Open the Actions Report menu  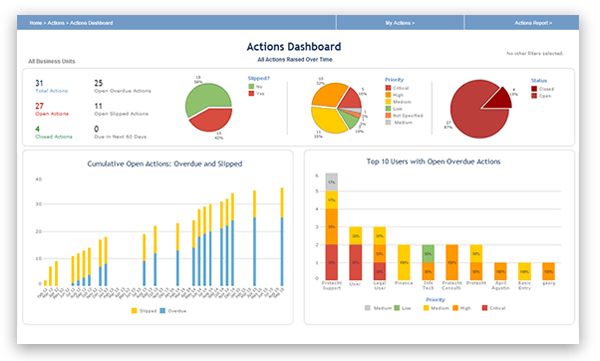coord(533,23)
